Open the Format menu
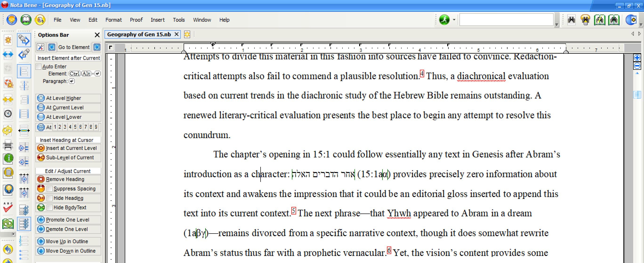 pos(113,20)
